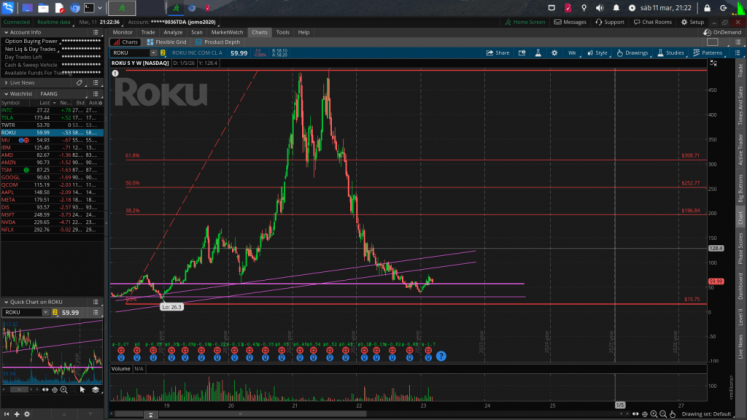The width and height of the screenshot is (747, 420).
Task: Click the Quick Chart left-right expand arrows
Action: click(45, 390)
